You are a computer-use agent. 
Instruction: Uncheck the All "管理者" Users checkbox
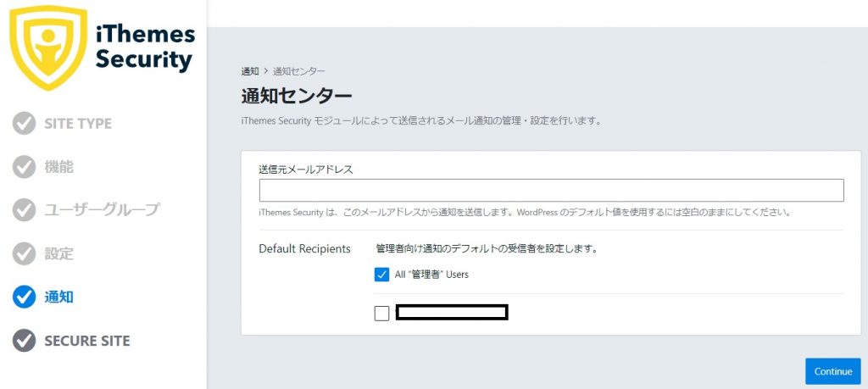point(382,275)
